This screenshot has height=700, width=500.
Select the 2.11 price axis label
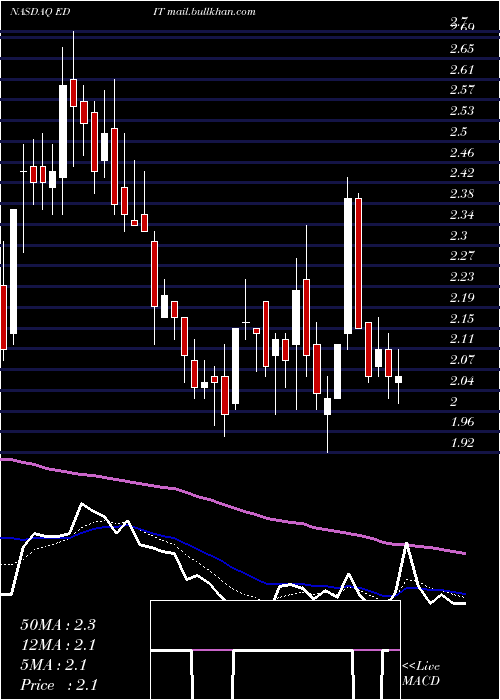[462, 339]
